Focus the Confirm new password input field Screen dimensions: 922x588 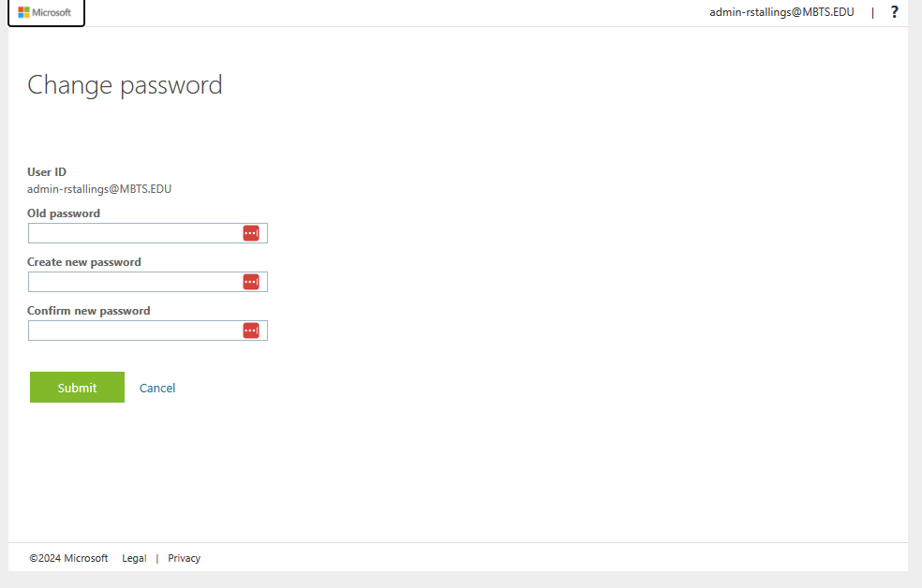(134, 331)
